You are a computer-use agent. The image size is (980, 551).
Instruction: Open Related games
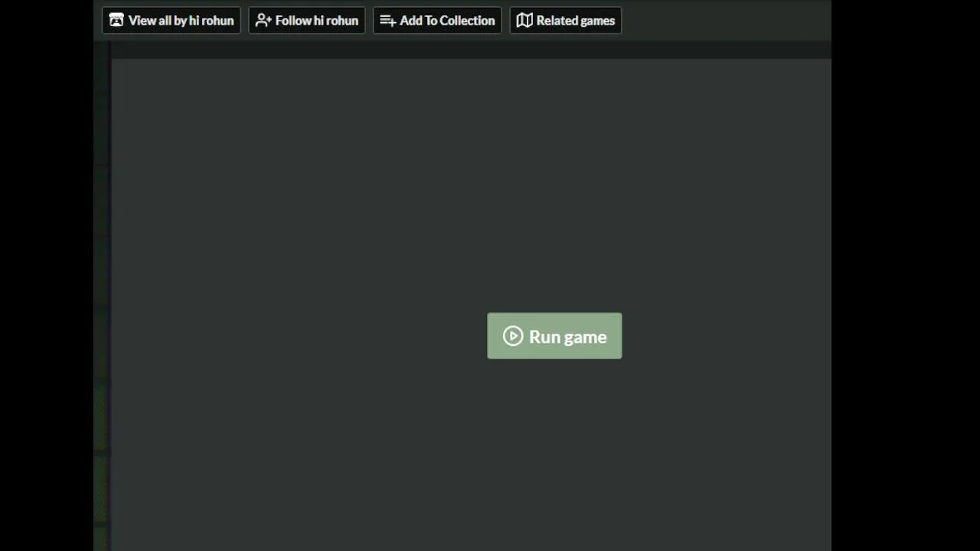[x=566, y=21]
